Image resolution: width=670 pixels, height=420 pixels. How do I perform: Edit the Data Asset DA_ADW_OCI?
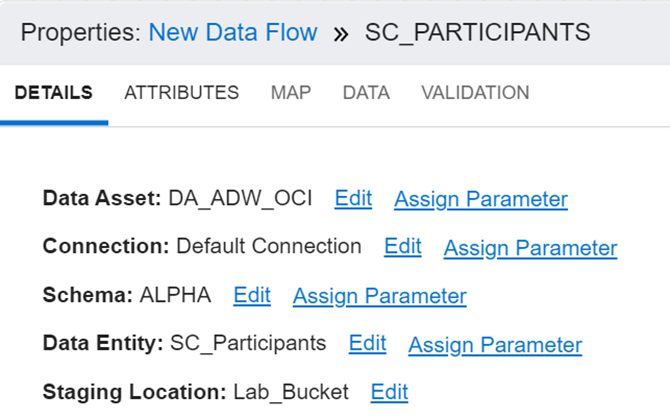click(353, 199)
